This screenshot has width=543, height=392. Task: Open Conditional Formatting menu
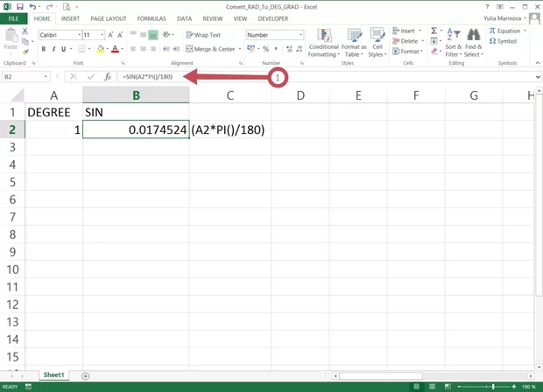click(x=323, y=44)
